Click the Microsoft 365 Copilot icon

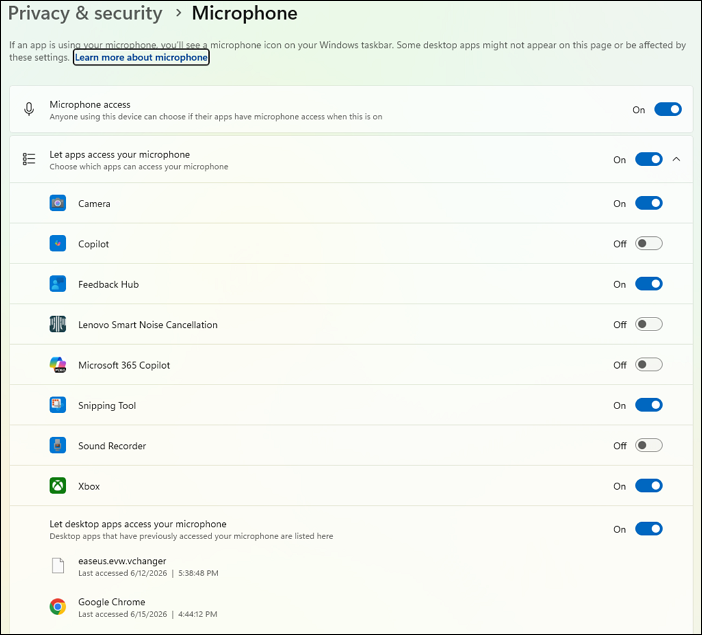58,365
